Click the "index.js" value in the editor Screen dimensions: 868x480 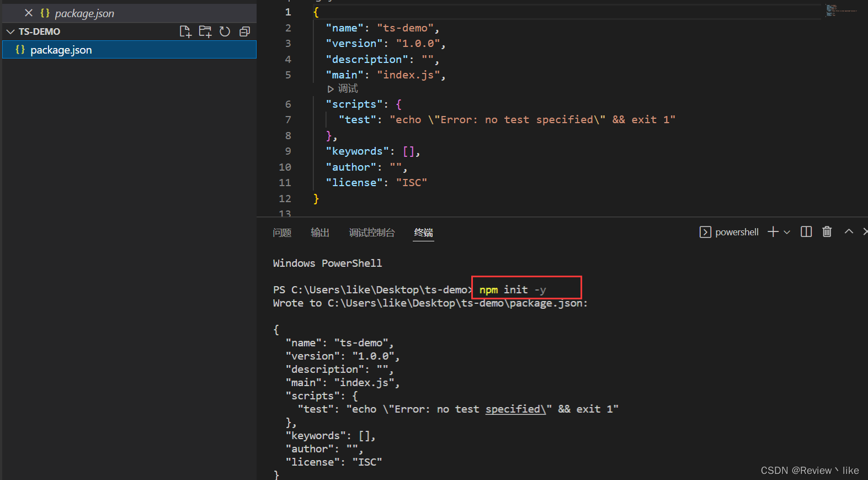(x=408, y=75)
